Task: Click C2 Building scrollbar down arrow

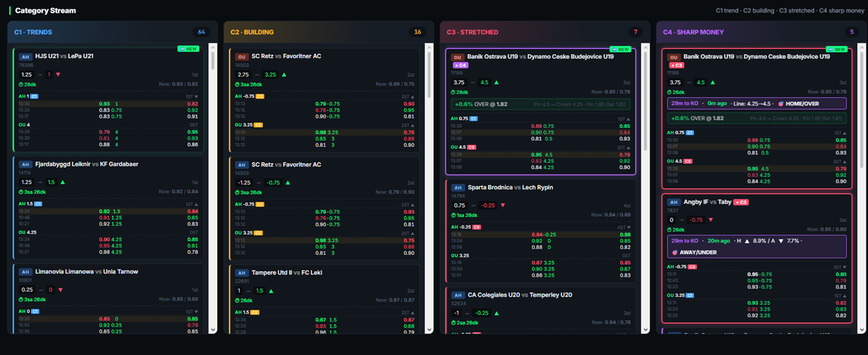Action: pyautogui.click(x=429, y=330)
